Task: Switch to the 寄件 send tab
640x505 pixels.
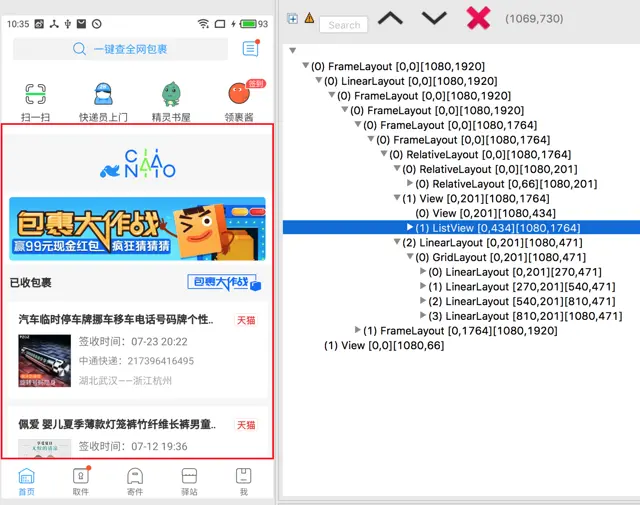Action: [x=135, y=482]
